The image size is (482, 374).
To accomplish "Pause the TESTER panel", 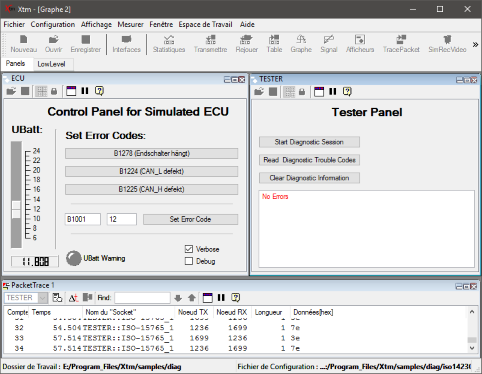I will point(333,91).
